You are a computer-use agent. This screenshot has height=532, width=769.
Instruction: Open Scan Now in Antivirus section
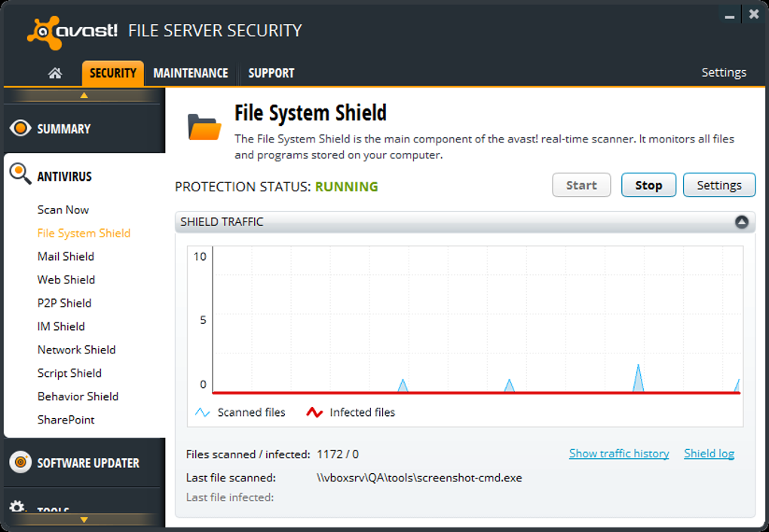pos(63,209)
